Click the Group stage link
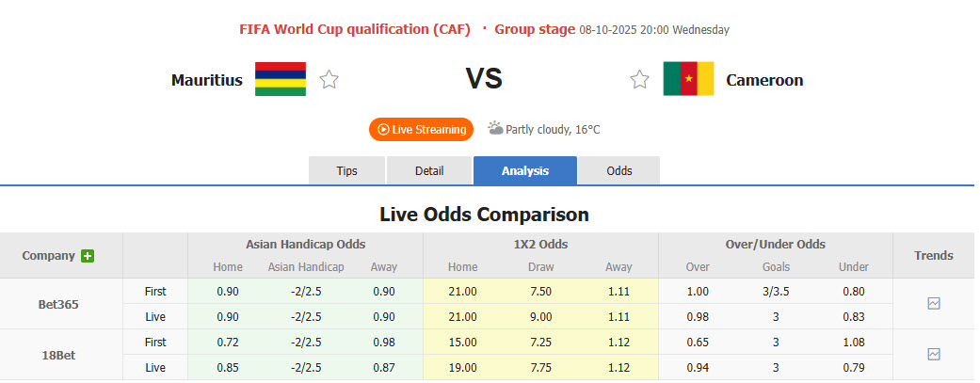The image size is (980, 383). 534,29
